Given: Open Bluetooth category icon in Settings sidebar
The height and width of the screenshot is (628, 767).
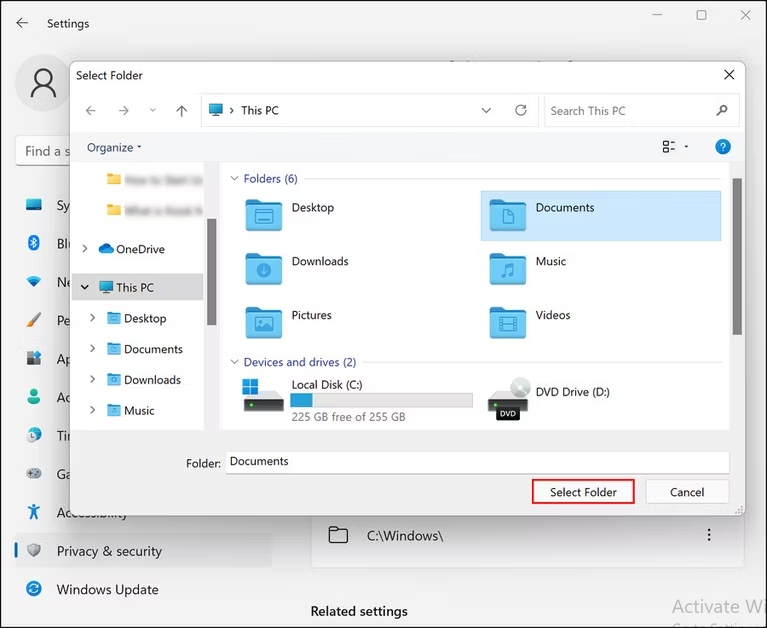Looking at the screenshot, I should click(34, 243).
